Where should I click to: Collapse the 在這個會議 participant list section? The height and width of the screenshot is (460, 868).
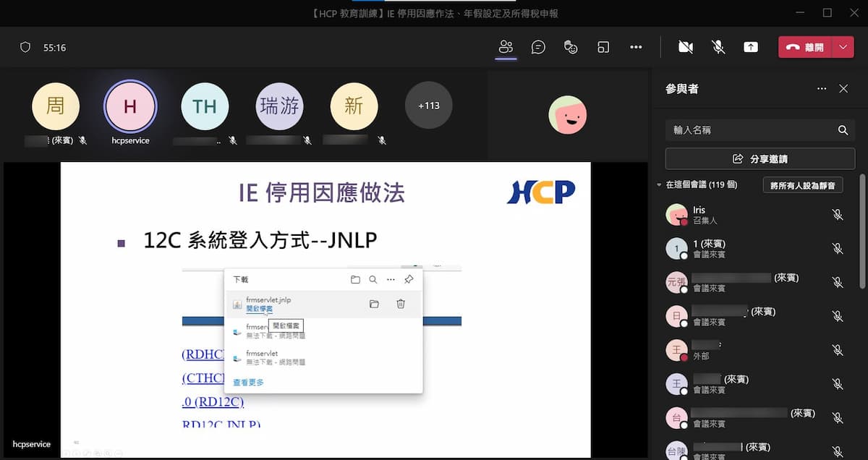[x=659, y=185]
